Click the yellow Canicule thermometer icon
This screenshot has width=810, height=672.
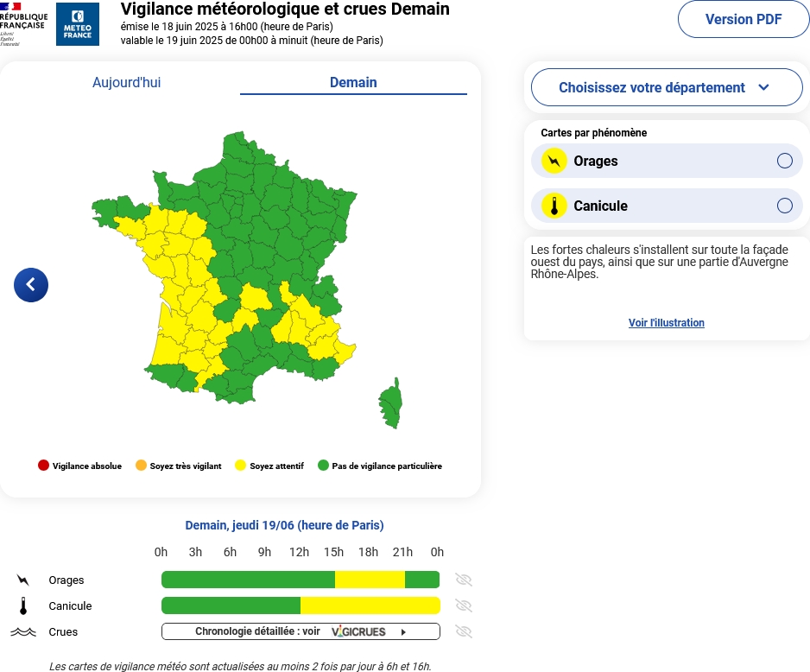coord(554,206)
